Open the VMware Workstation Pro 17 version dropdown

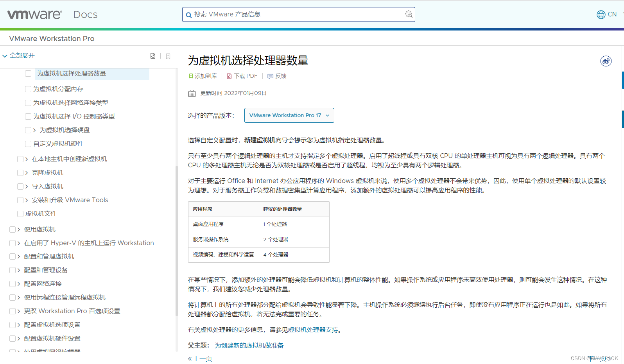289,115
